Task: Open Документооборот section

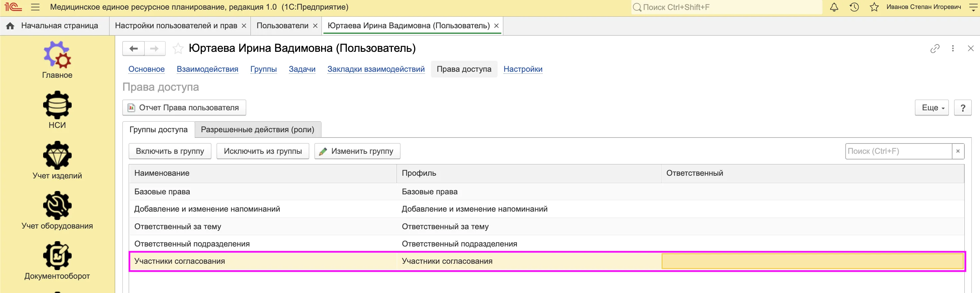Action: point(57,256)
